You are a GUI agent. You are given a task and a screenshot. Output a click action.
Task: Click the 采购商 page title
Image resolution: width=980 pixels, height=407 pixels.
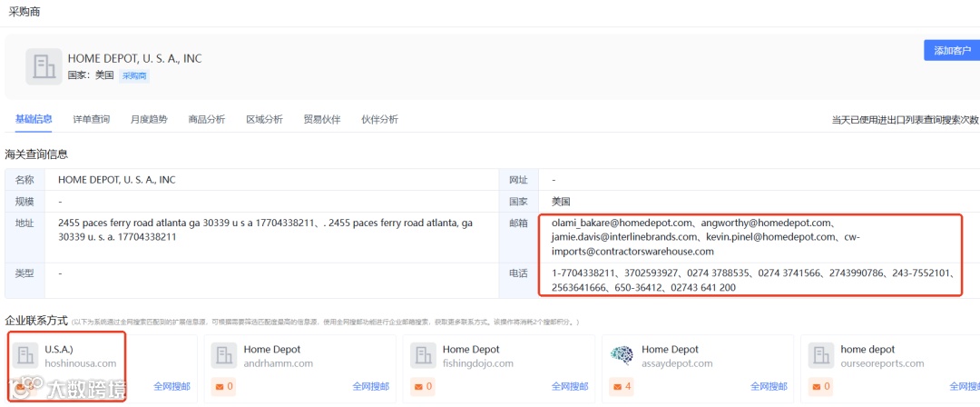point(24,12)
